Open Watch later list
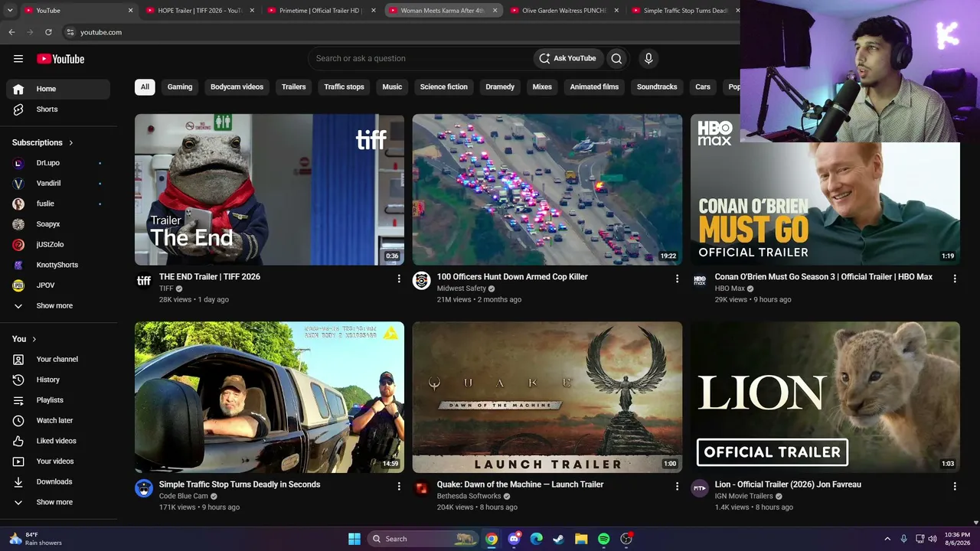This screenshot has width=980, height=551. point(58,420)
